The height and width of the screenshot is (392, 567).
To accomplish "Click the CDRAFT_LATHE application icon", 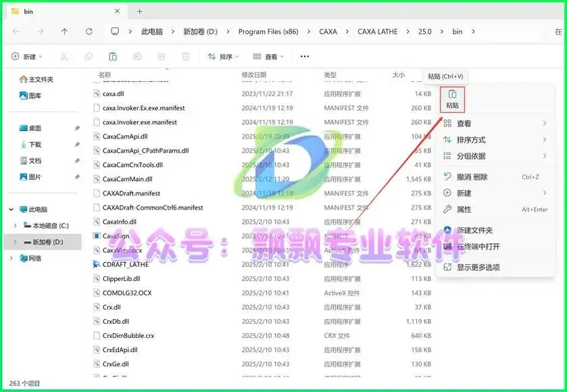I will (x=96, y=264).
